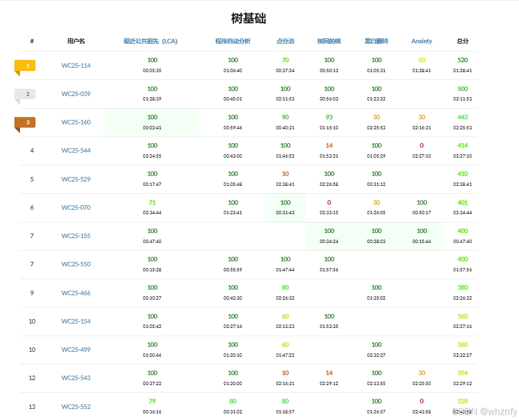Image resolution: width=519 pixels, height=420 pixels.
Task: Click rank number 4 in first column
Action: coord(32,150)
